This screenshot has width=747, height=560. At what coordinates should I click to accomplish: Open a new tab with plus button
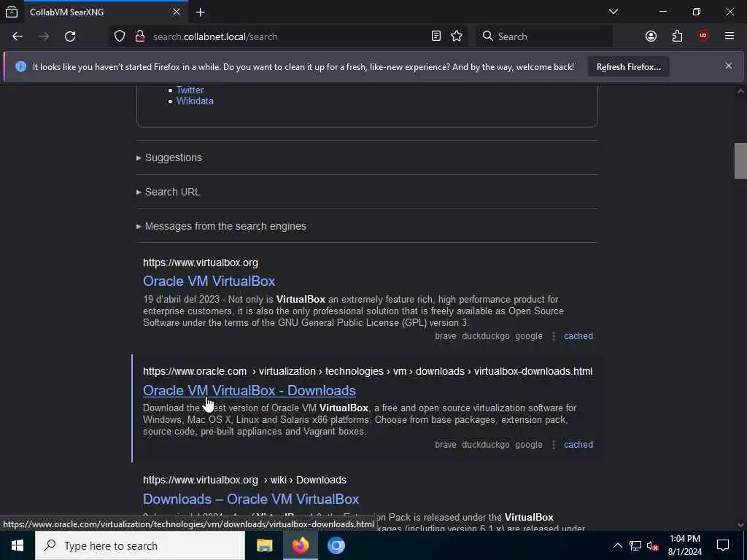coord(200,12)
